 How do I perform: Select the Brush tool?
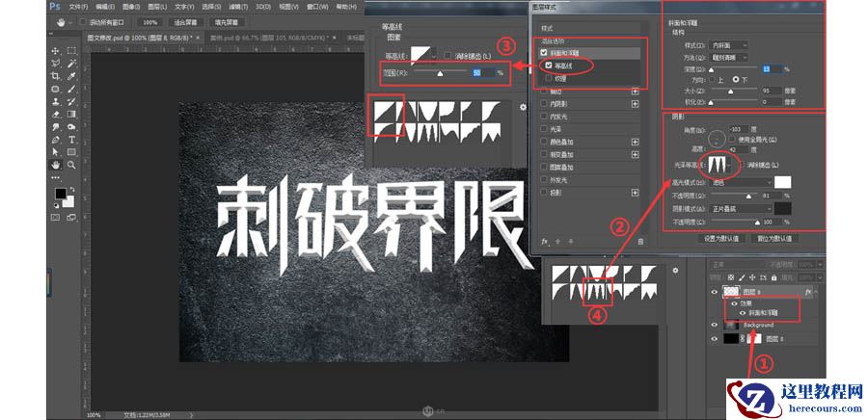[x=71, y=89]
